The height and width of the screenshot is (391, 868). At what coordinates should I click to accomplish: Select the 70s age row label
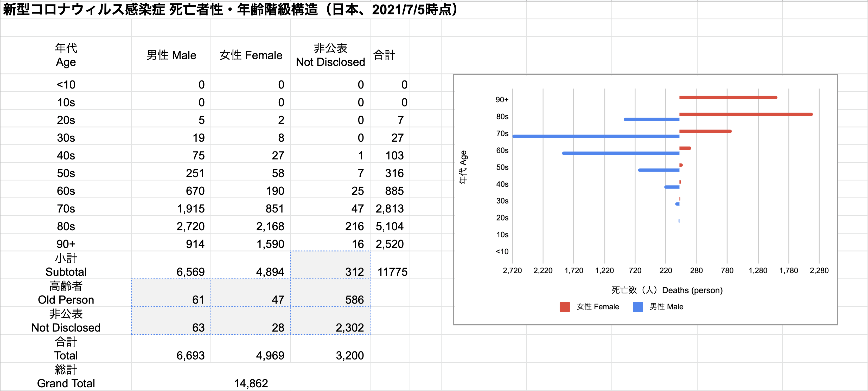(66, 208)
